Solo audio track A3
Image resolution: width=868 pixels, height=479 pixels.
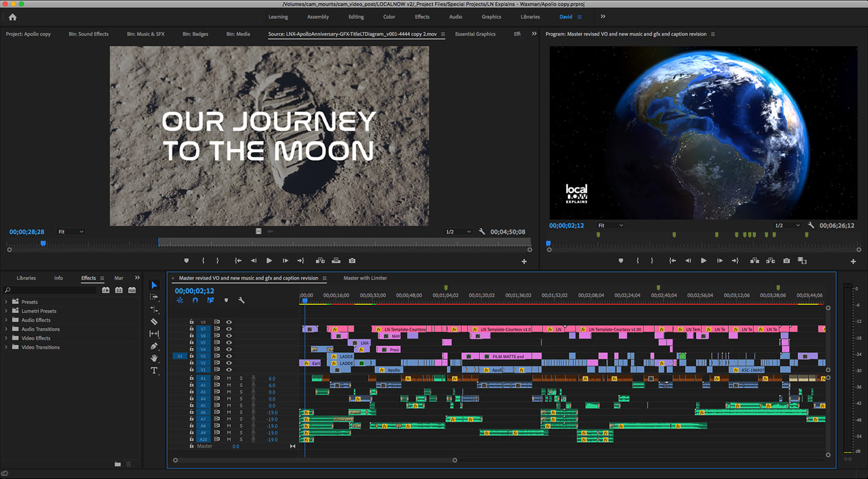241,392
